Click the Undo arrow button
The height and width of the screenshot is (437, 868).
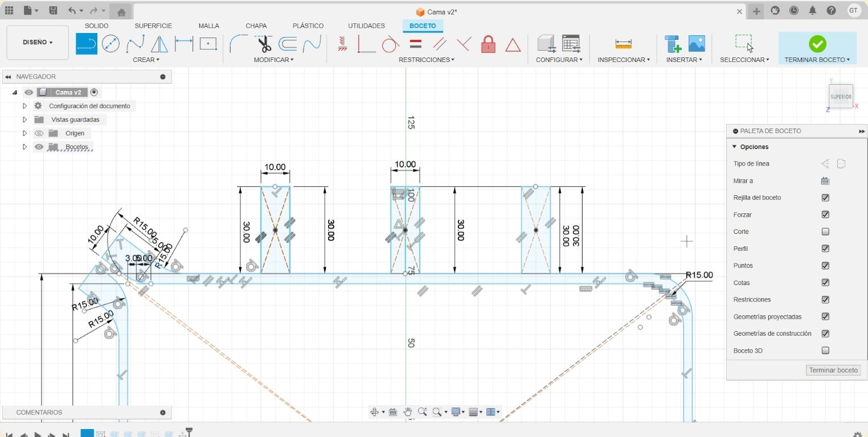pyautogui.click(x=72, y=11)
